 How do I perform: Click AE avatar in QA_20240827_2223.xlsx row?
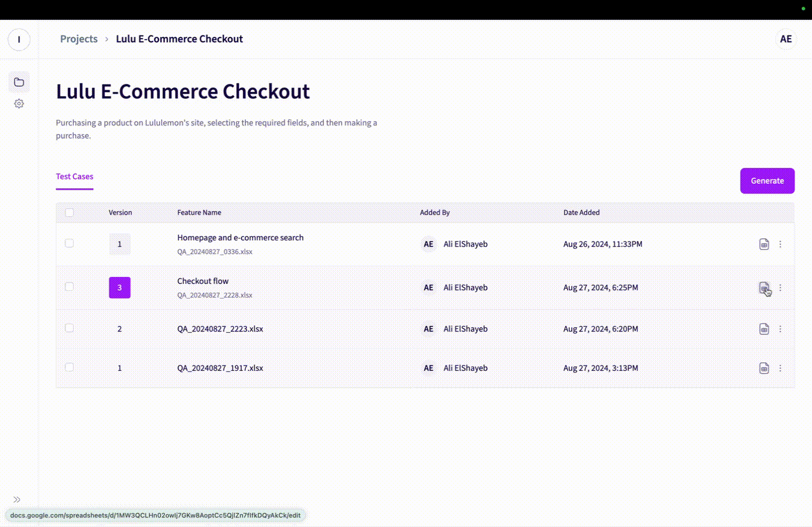[x=429, y=329]
